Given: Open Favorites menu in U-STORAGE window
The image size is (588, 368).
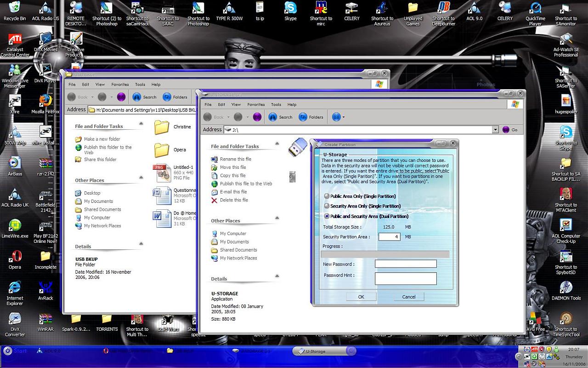Looking at the screenshot, I should pyautogui.click(x=256, y=104).
